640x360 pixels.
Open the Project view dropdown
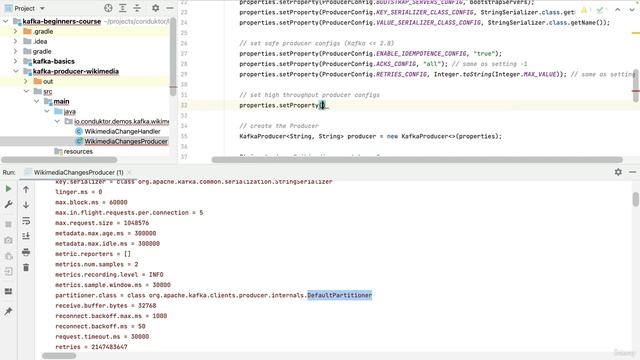coord(42,8)
